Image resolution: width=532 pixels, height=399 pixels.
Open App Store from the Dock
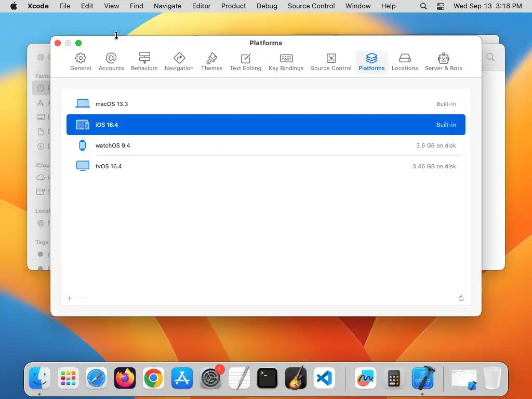tap(182, 378)
